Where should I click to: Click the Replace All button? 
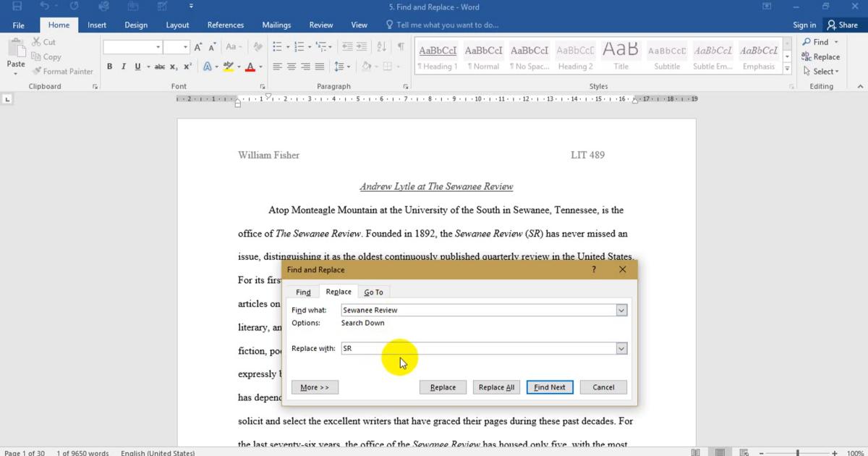click(496, 387)
